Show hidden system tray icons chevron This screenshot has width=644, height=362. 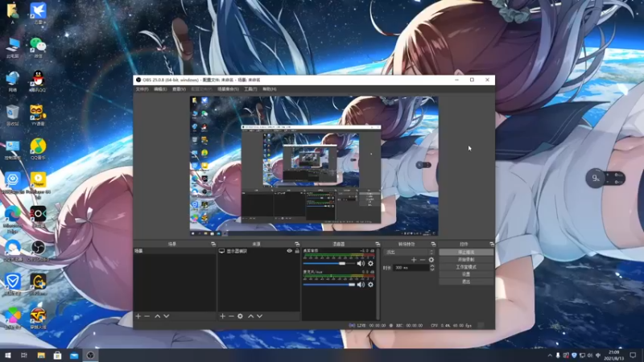point(550,356)
